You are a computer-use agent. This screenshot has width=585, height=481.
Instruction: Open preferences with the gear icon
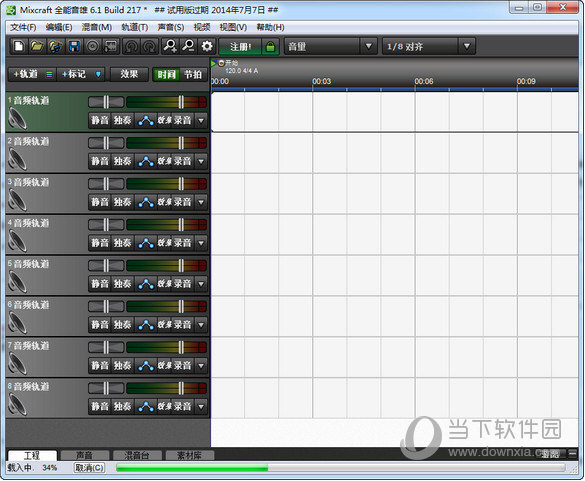[207, 46]
